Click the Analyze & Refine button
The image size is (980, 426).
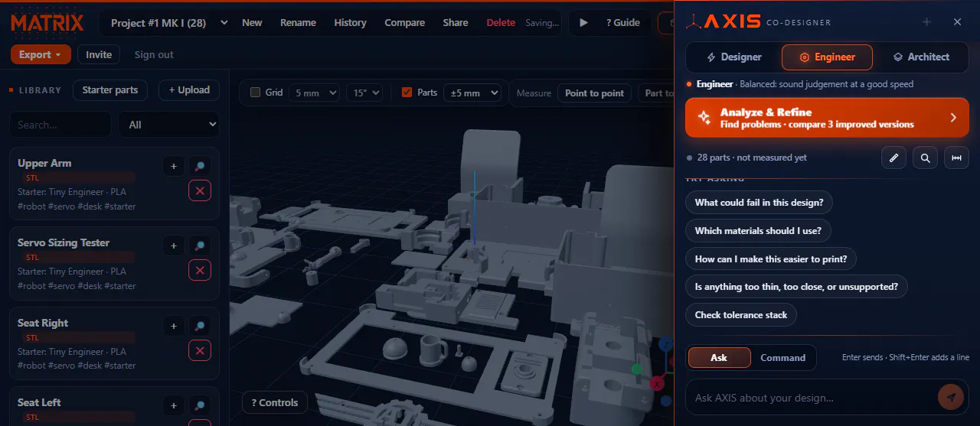click(x=827, y=118)
